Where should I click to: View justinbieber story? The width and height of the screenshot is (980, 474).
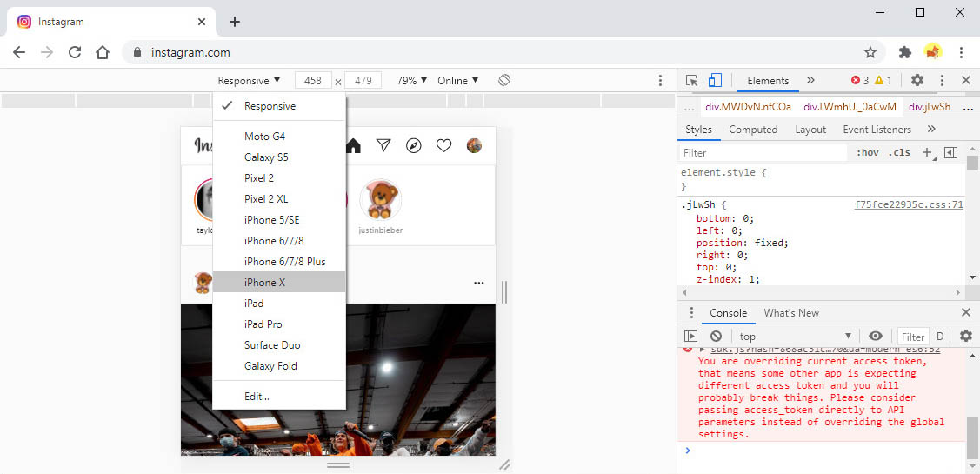[380, 200]
